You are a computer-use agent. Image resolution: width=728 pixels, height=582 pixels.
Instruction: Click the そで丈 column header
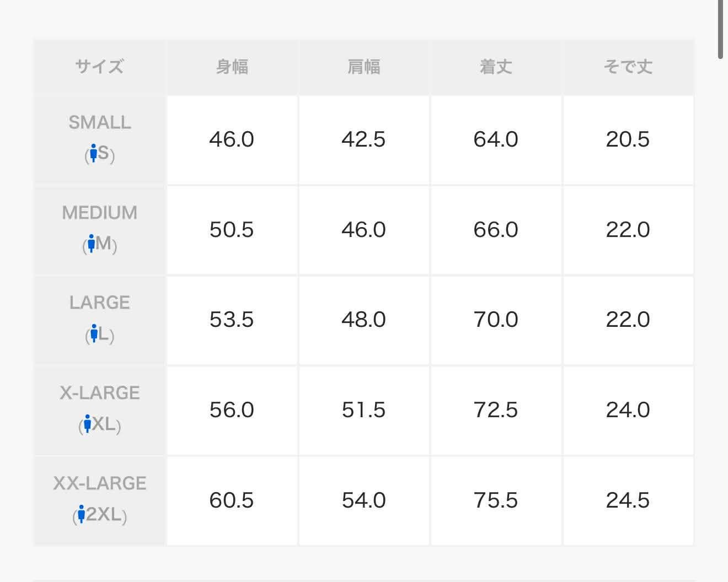[x=628, y=67]
